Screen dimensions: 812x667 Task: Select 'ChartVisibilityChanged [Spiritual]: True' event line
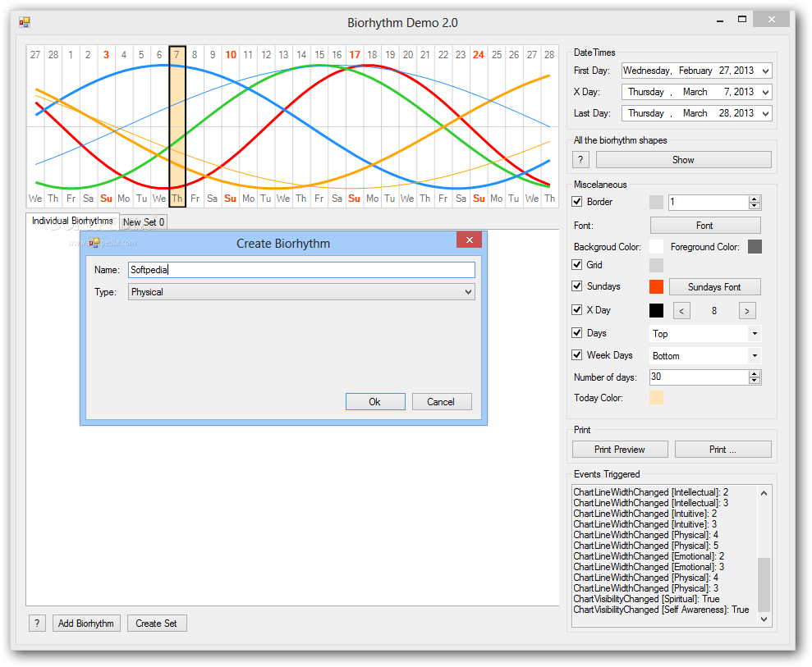tap(646, 599)
